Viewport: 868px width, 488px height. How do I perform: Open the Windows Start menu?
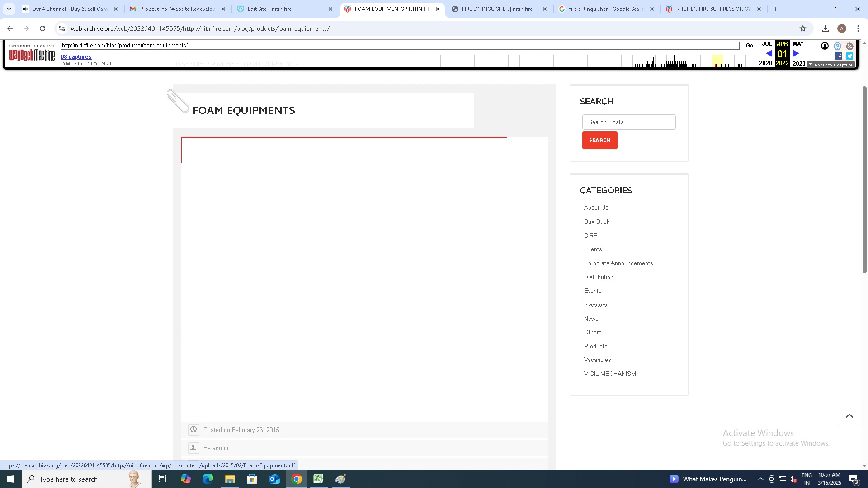[x=11, y=479]
